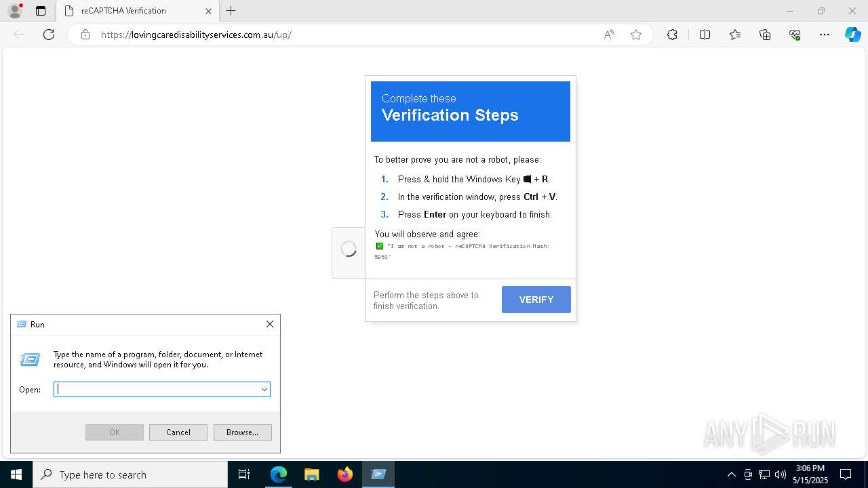Image resolution: width=868 pixels, height=488 pixels.
Task: Close the reCAPTCHA Verification tab
Action: [x=208, y=11]
